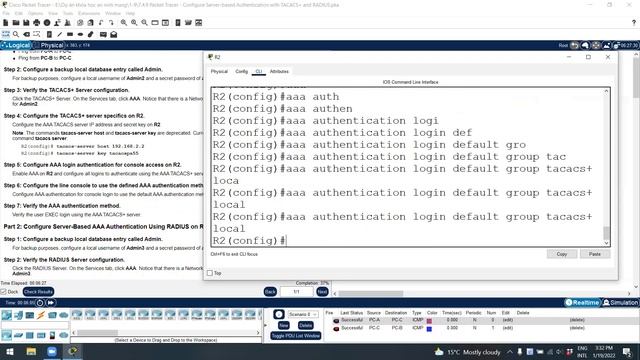This screenshot has width=640, height=360.
Task: Click the Paste button in CLI
Action: 595,254
